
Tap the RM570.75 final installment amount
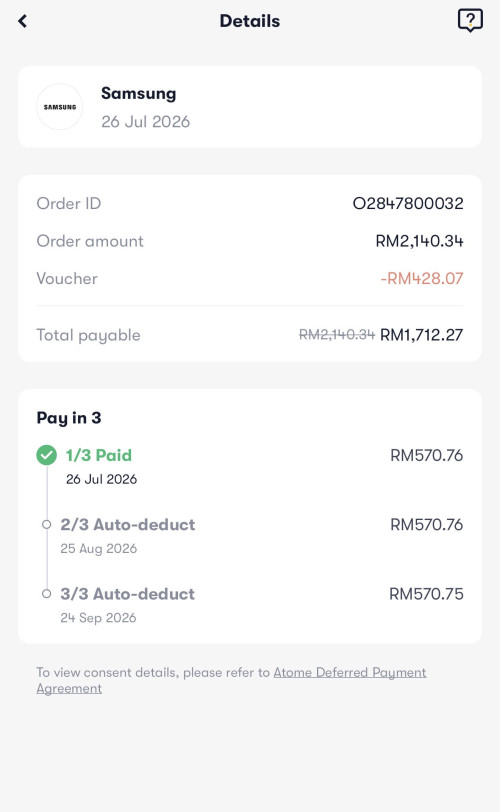[426, 593]
